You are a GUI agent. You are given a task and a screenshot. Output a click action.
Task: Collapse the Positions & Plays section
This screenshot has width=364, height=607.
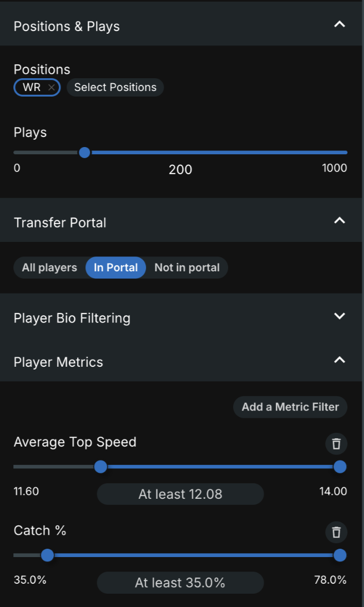point(340,24)
